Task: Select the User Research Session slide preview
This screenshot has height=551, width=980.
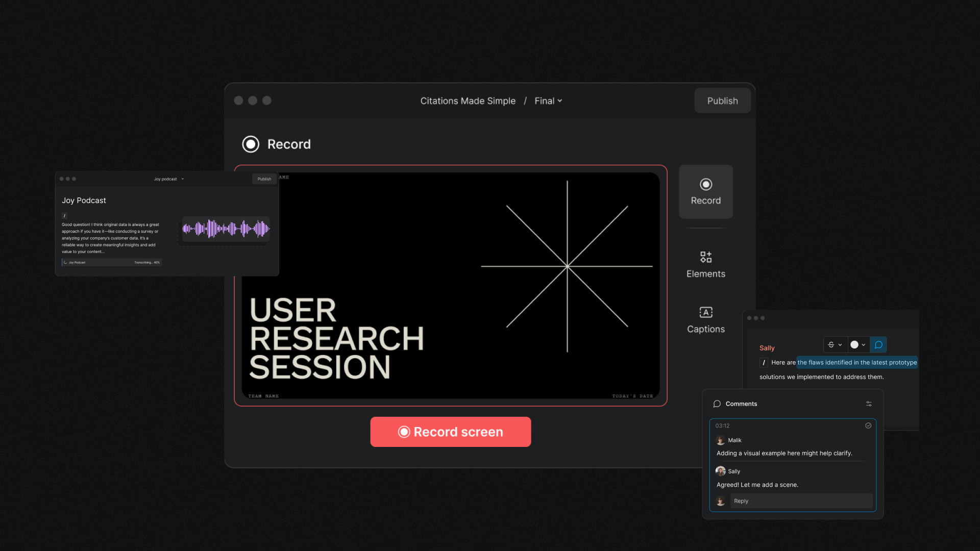Action: [451, 286]
